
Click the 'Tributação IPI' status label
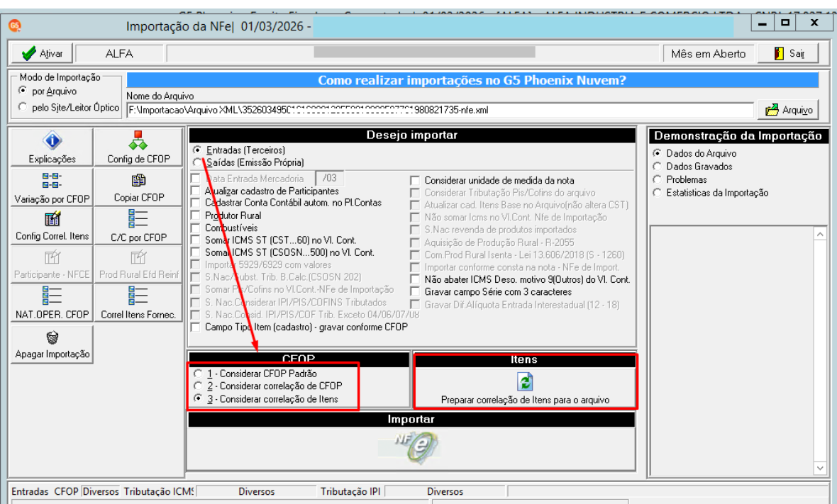tap(350, 491)
